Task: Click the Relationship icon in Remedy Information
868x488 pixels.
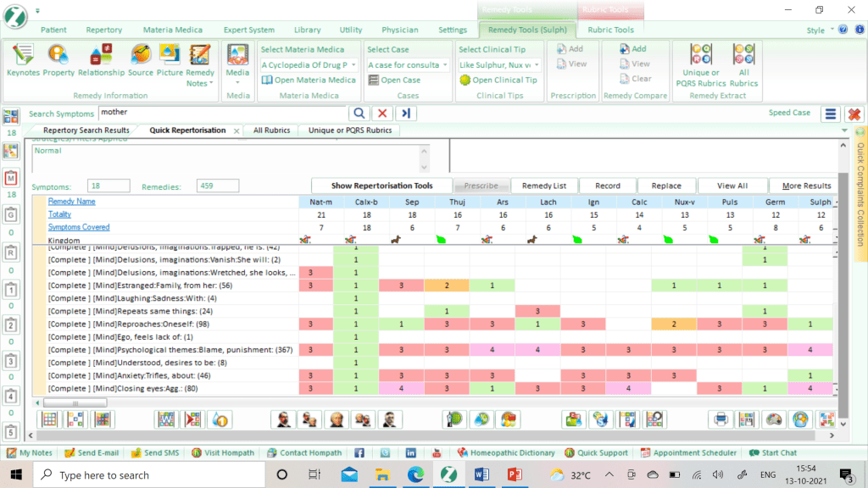Action: click(x=101, y=59)
